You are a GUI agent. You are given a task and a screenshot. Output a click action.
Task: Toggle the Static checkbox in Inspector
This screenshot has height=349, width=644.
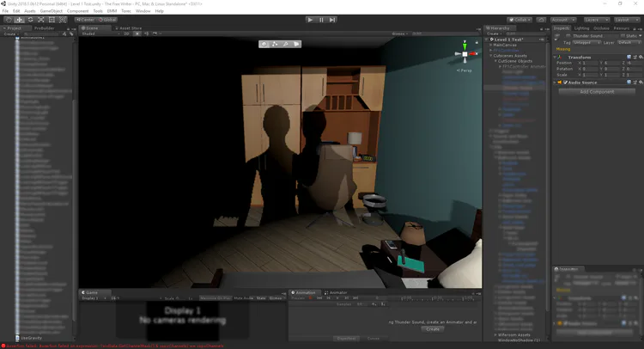[x=623, y=36]
